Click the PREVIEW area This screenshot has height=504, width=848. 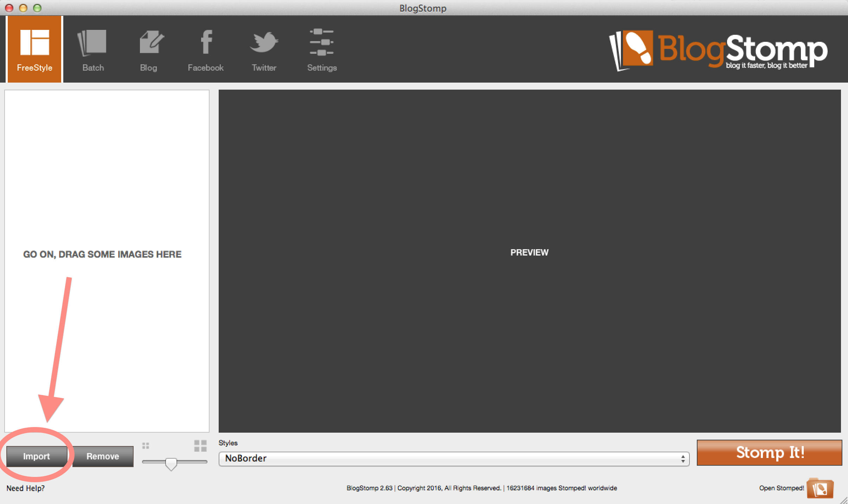click(x=529, y=261)
